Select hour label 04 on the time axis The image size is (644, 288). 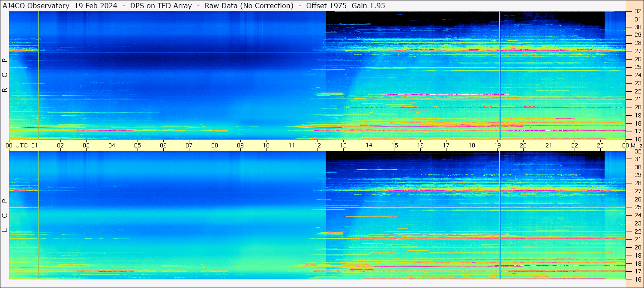tap(112, 145)
